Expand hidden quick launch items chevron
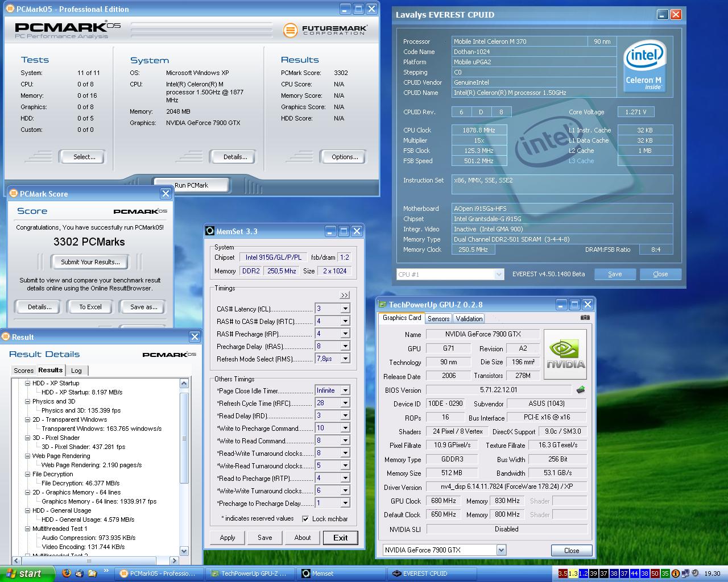The height and width of the screenshot is (582, 728). [106, 572]
